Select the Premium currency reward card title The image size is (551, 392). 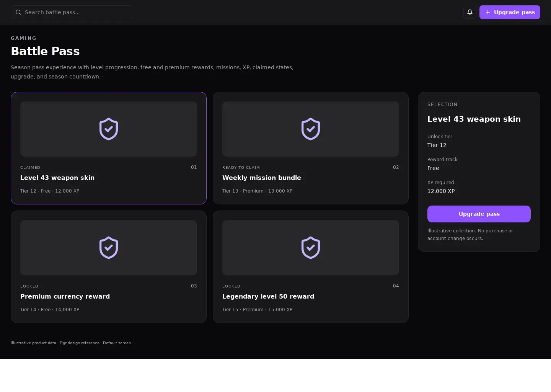(65, 296)
